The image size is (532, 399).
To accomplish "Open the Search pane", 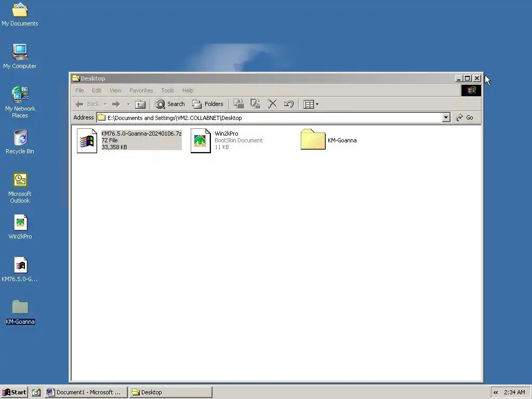I will pos(170,104).
